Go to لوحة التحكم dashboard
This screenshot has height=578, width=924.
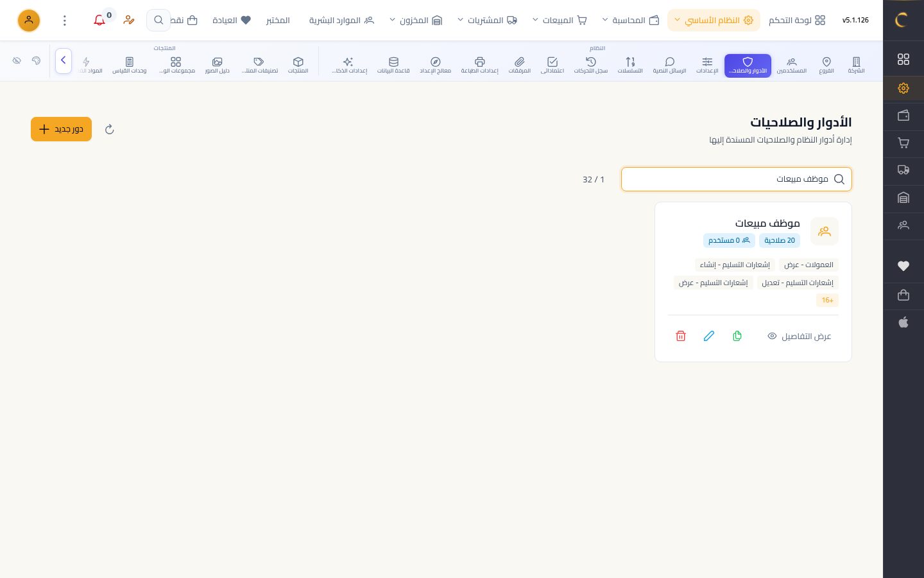[797, 21]
